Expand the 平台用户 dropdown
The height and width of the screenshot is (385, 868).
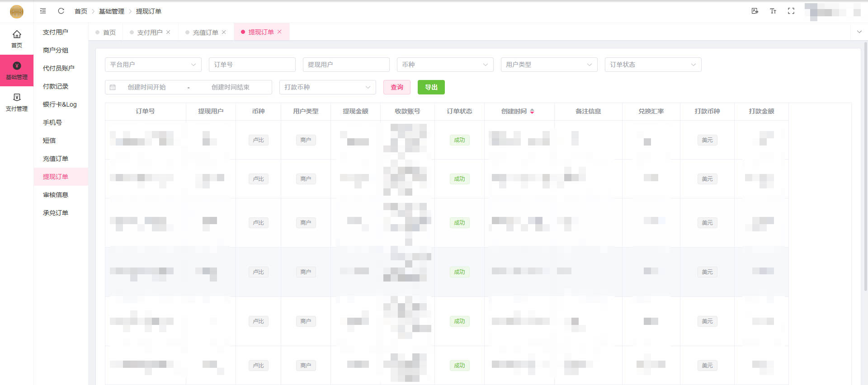[x=153, y=65]
